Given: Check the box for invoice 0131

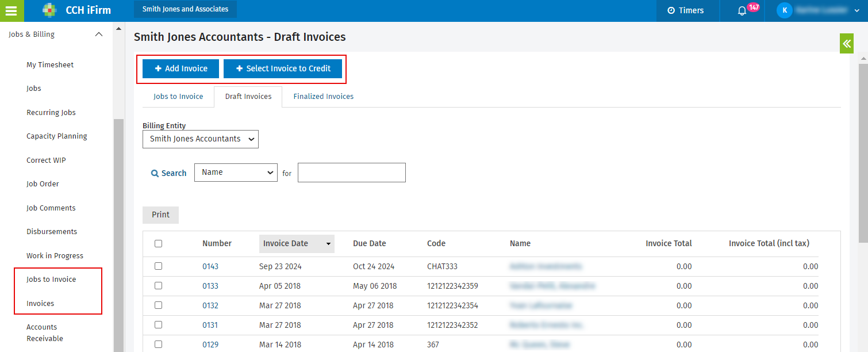Looking at the screenshot, I should 158,325.
